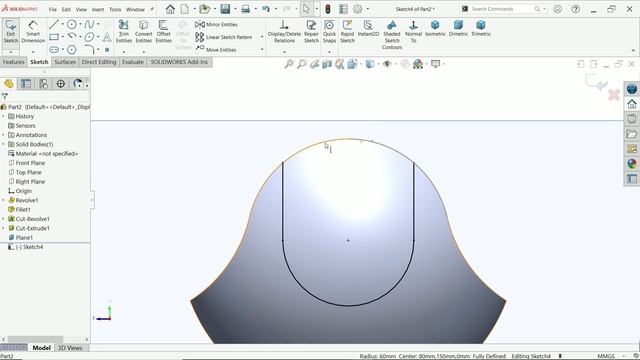Screen dimensions: 640x360
Task: Click Repair Sketch tool
Action: 311,31
